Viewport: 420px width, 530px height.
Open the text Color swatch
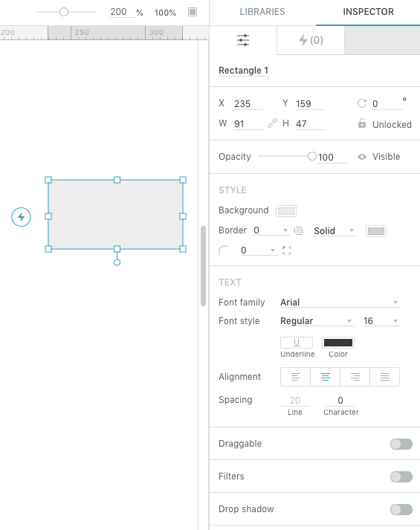pos(338,343)
